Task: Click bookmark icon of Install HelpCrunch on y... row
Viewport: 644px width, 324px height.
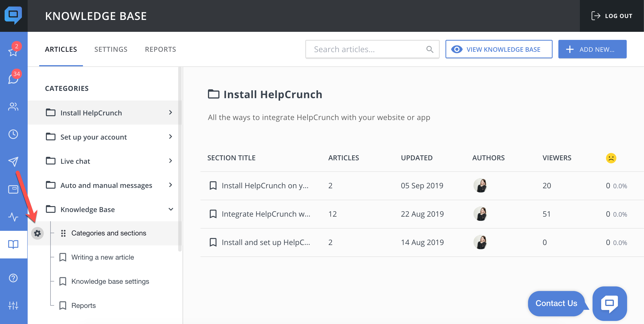Action: [213, 185]
